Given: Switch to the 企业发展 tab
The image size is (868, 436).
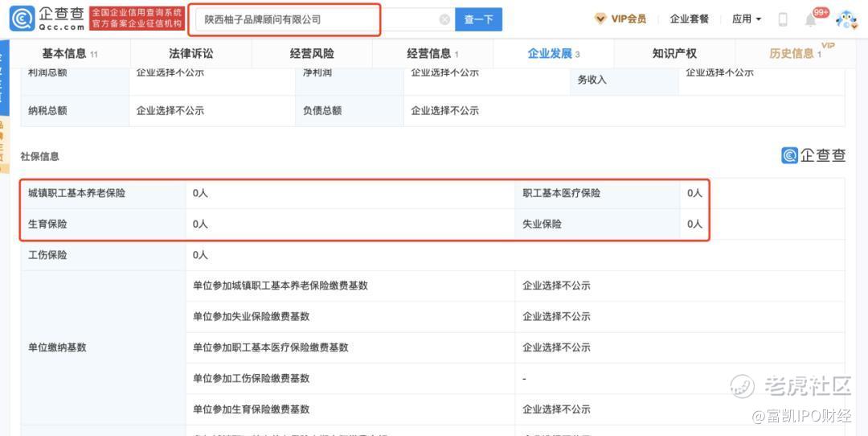Looking at the screenshot, I should (554, 54).
